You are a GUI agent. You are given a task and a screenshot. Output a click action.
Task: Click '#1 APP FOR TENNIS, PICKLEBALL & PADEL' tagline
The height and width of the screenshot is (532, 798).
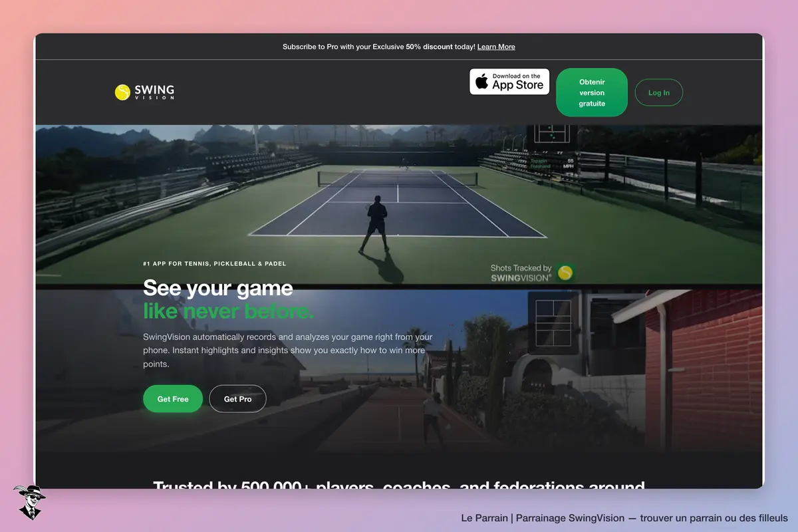[x=215, y=264]
